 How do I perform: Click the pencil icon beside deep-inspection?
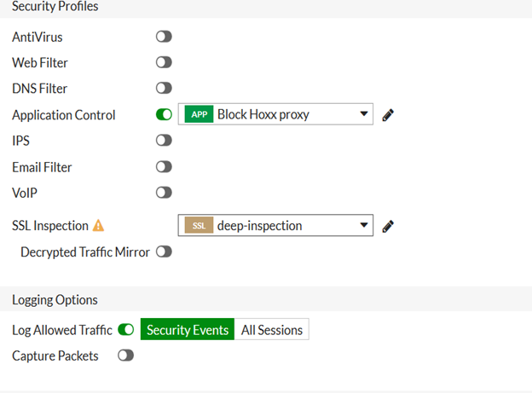[x=388, y=226]
